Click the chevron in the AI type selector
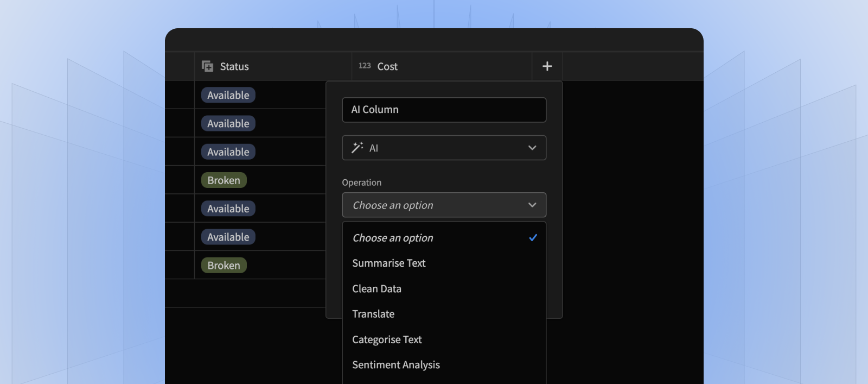Screen dimensions: 868x384 pos(532,148)
